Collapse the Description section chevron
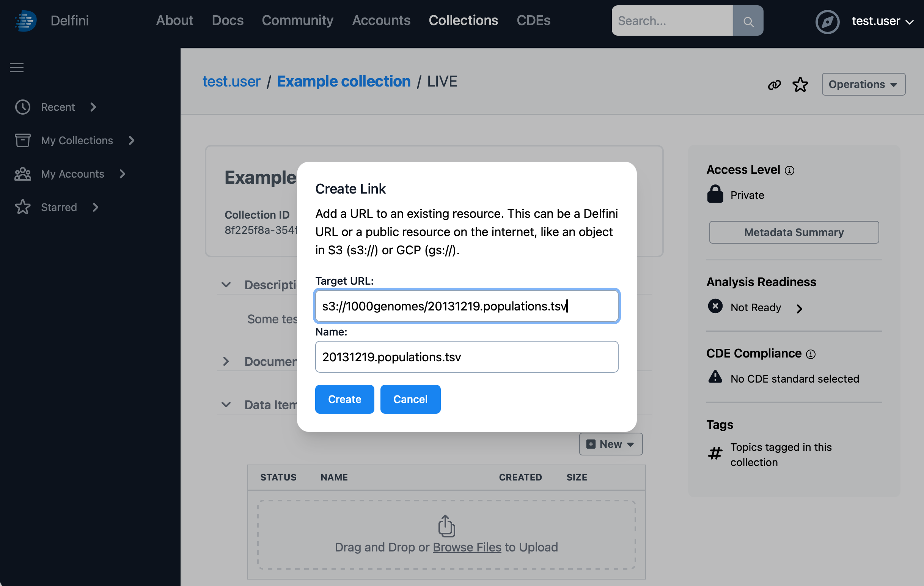 [x=226, y=285]
